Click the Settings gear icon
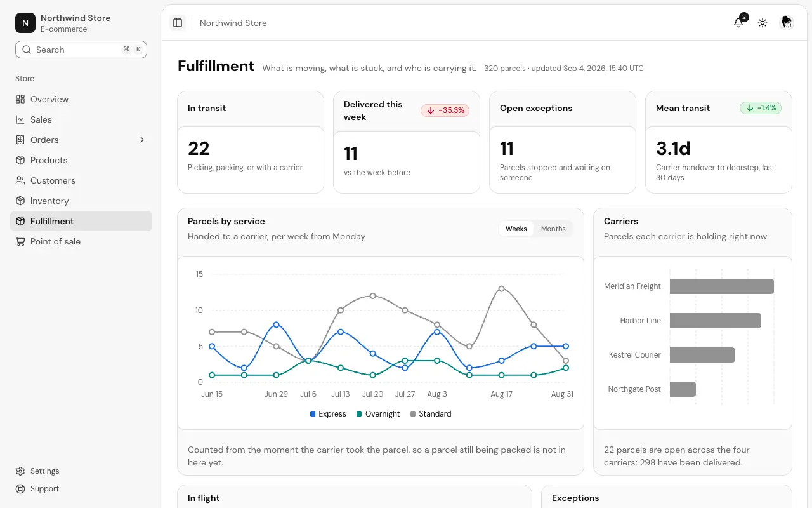This screenshot has height=508, width=812. tap(20, 471)
